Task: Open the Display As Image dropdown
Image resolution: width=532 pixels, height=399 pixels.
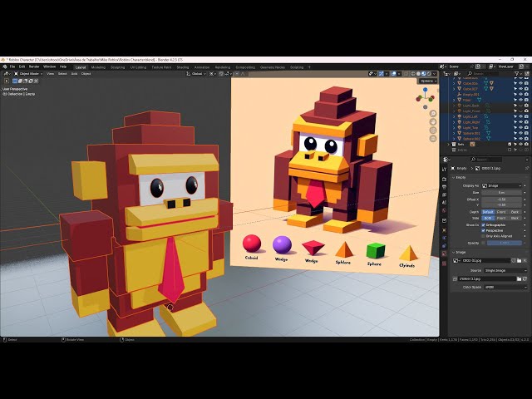Action: 502,185
